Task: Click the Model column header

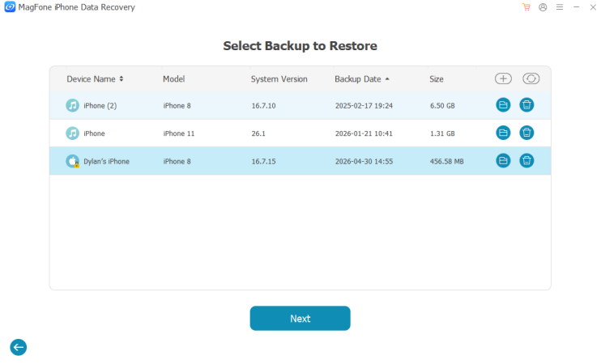Action: point(173,78)
